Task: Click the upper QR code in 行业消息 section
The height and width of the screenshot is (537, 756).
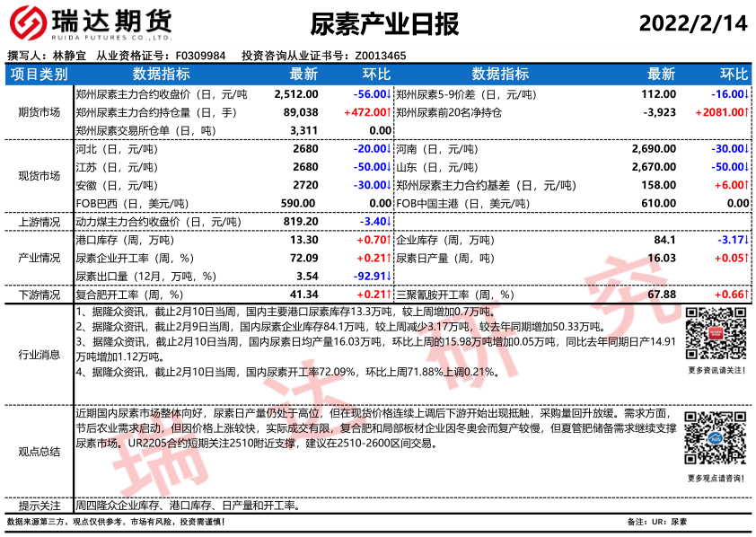Action: [x=716, y=334]
